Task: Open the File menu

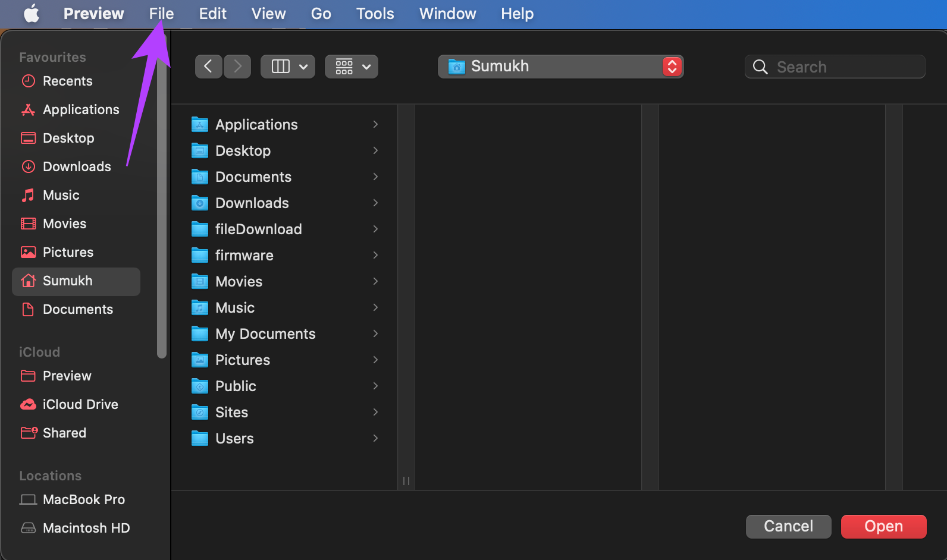Action: (161, 14)
